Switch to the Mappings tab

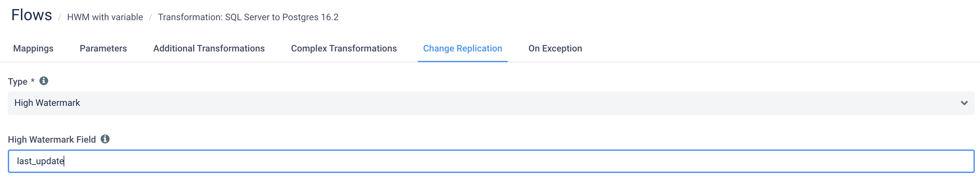pyautogui.click(x=33, y=49)
